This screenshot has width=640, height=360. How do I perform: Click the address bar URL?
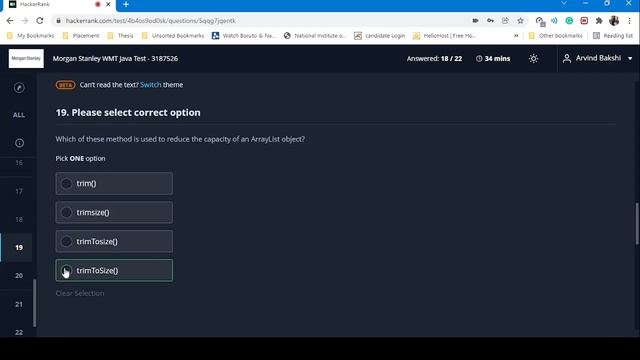[x=151, y=20]
